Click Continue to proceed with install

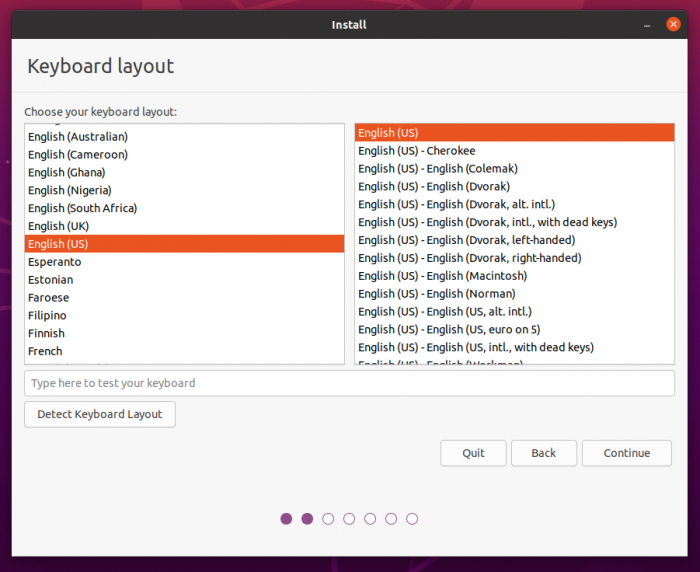(627, 453)
